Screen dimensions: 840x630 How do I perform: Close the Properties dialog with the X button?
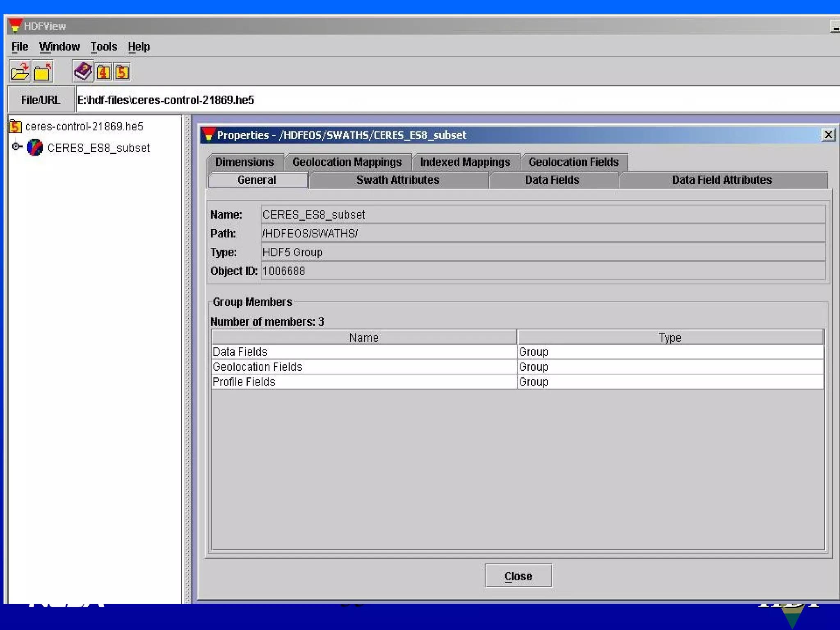(828, 135)
